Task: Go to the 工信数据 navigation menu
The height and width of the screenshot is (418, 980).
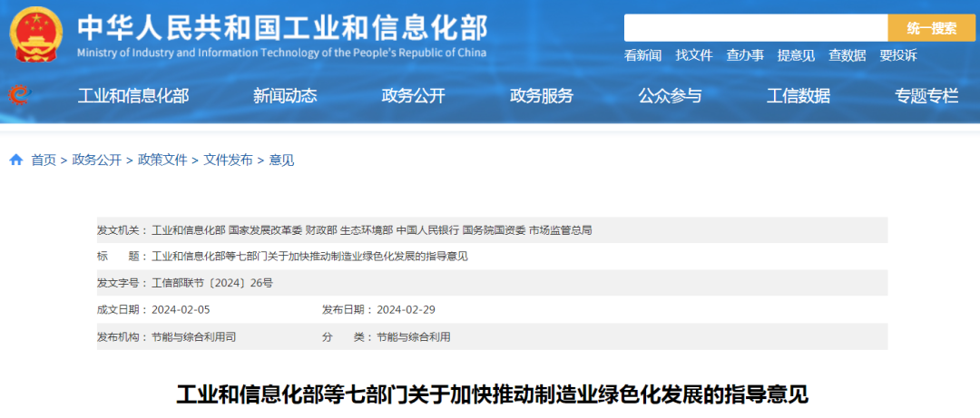Action: click(799, 96)
